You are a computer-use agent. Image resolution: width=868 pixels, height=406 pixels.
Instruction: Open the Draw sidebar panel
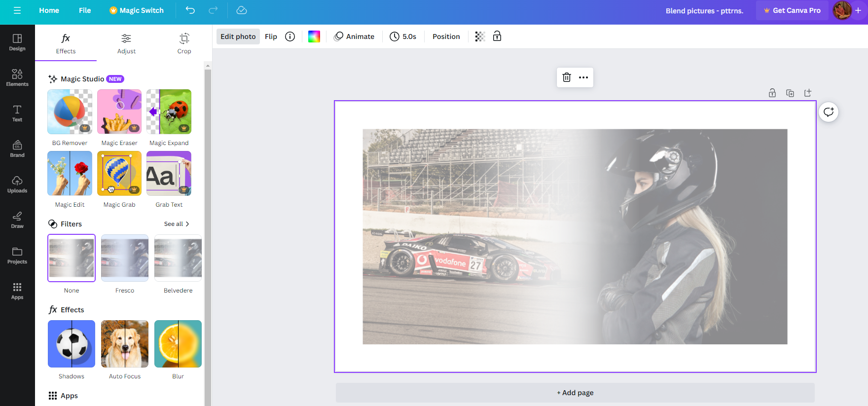click(x=17, y=220)
